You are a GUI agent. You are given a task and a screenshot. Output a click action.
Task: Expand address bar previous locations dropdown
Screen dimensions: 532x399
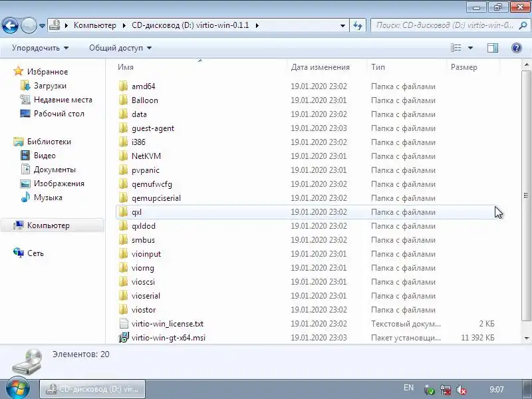pyautogui.click(x=342, y=25)
